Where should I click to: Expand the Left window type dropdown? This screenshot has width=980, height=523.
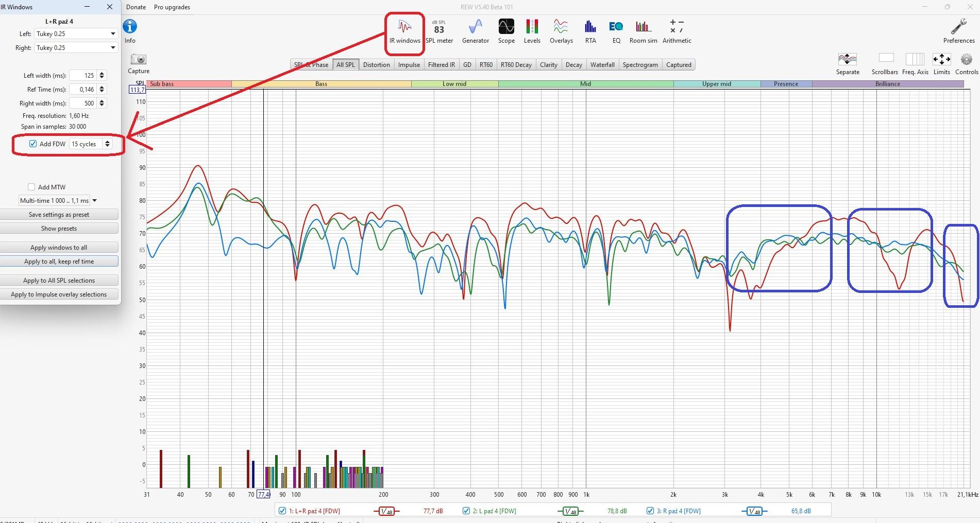click(x=112, y=34)
